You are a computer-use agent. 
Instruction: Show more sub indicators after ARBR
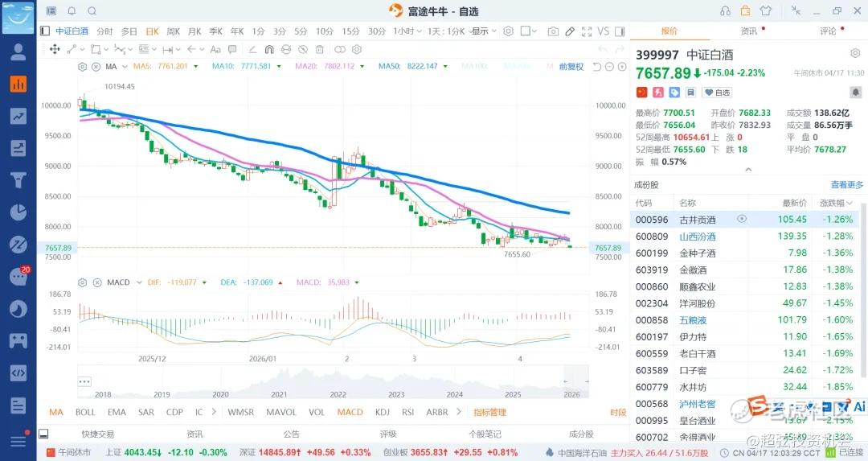[x=458, y=412]
